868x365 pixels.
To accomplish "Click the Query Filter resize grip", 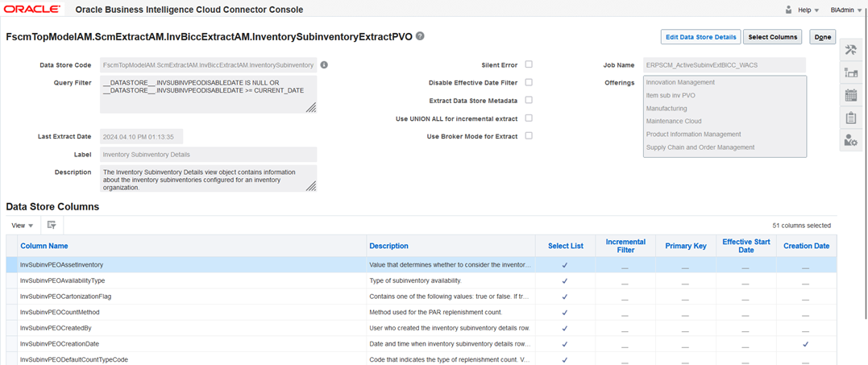I will coord(312,108).
